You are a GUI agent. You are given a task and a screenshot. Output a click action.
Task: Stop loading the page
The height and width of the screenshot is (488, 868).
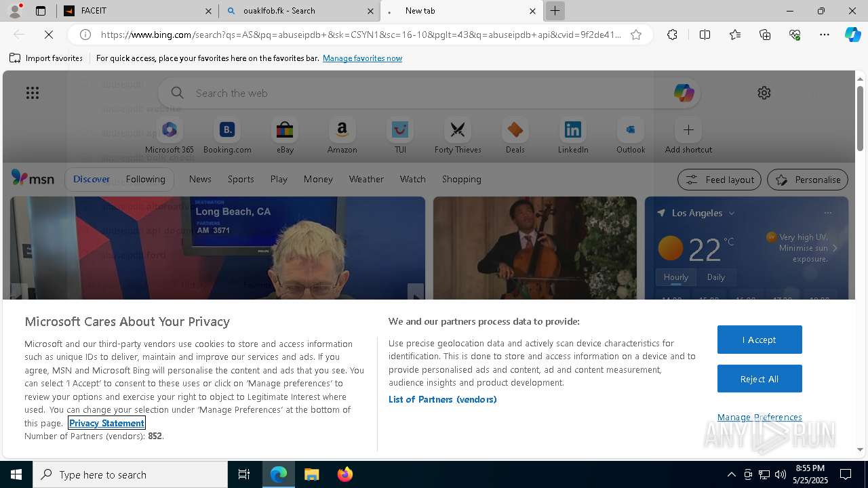pos(49,35)
